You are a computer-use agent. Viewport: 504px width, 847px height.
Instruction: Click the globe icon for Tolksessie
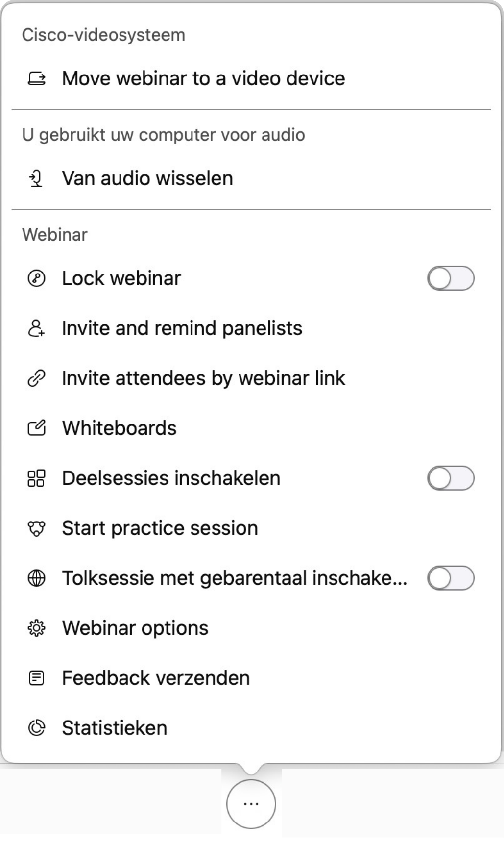(36, 578)
